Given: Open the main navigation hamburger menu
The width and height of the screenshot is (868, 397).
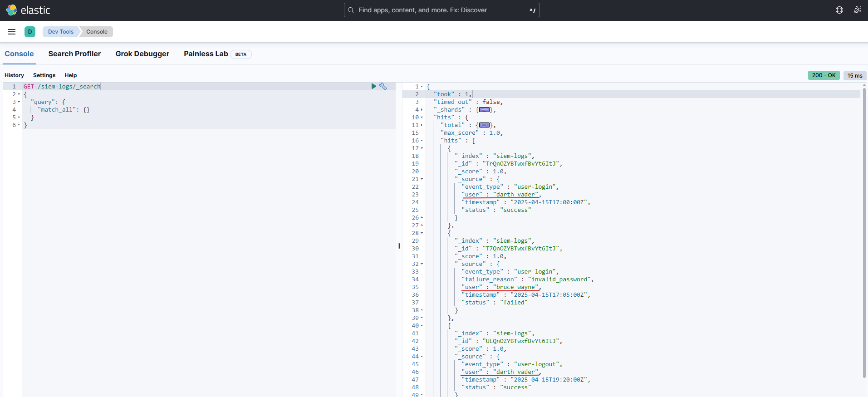Looking at the screenshot, I should pos(12,32).
